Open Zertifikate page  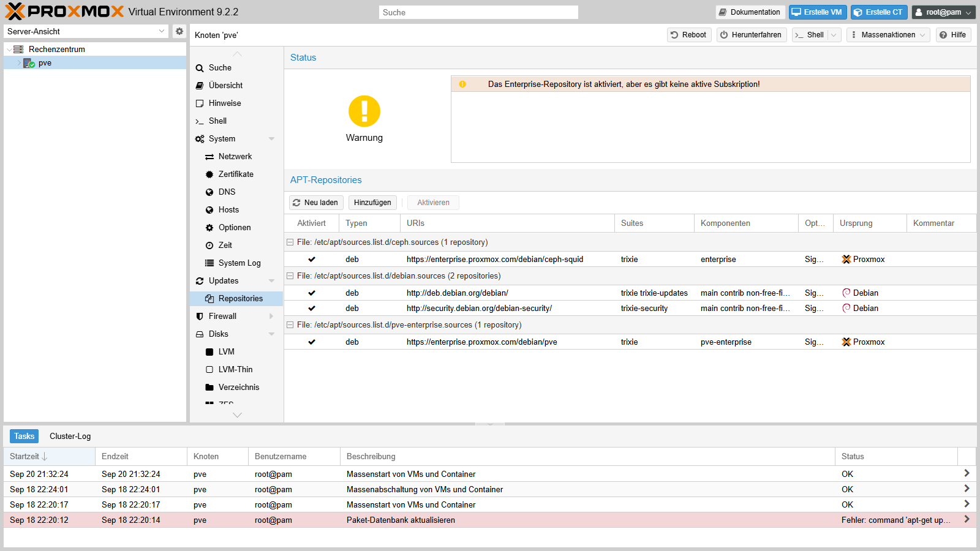click(236, 174)
